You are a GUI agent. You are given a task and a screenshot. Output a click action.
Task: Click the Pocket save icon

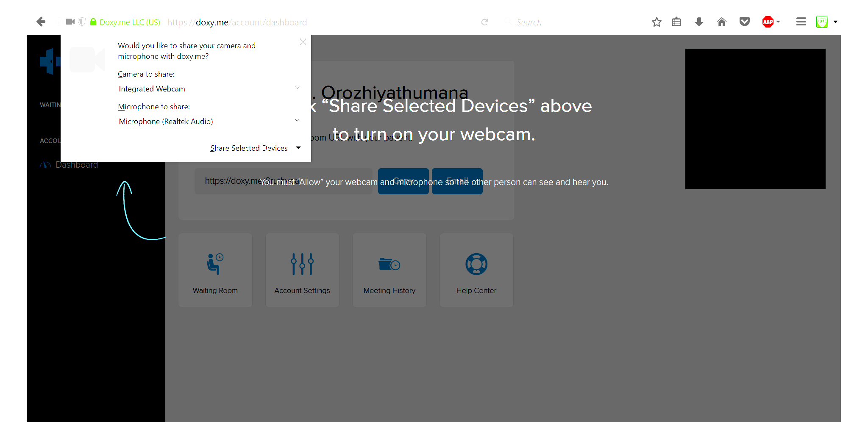744,22
